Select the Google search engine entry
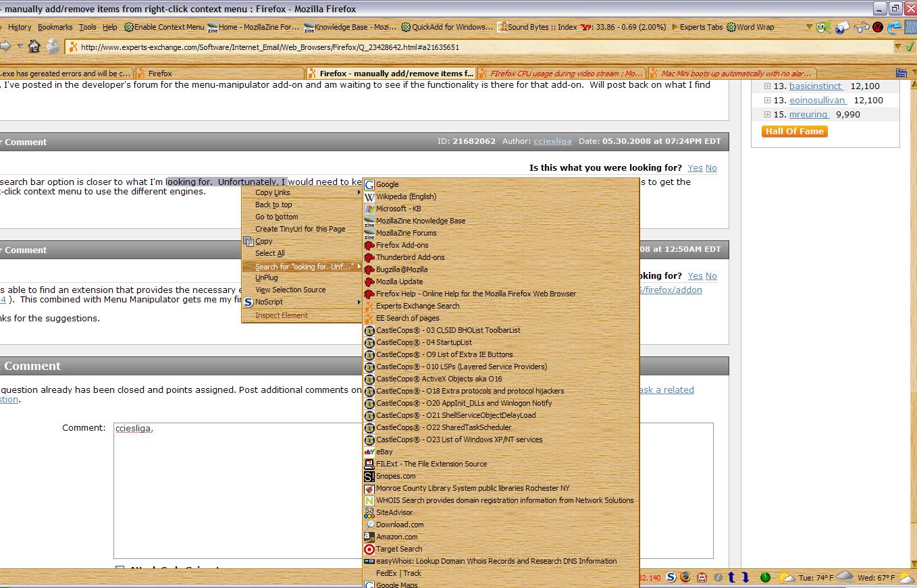This screenshot has width=917, height=588. click(388, 184)
